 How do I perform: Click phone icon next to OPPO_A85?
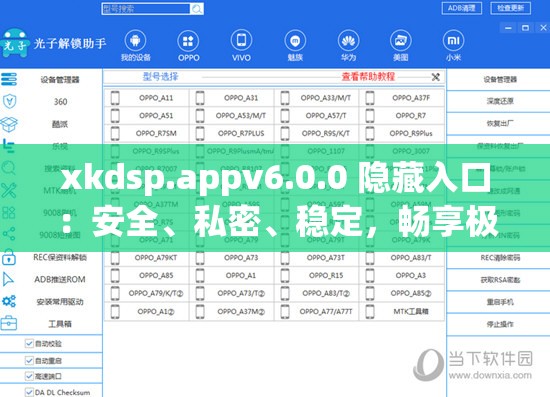click(x=115, y=275)
